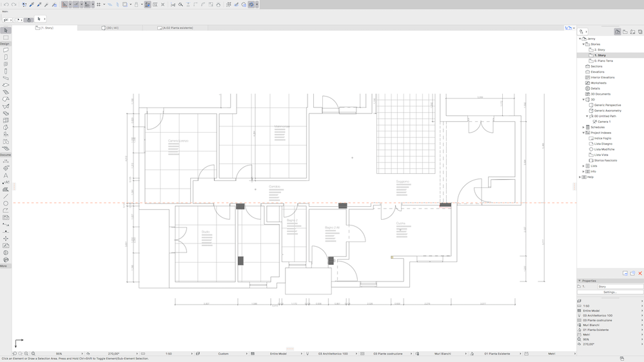Open the Muri Bianchi dropdown in bottom bar
Image resolution: width=644 pixels, height=362 pixels.
click(x=442, y=354)
